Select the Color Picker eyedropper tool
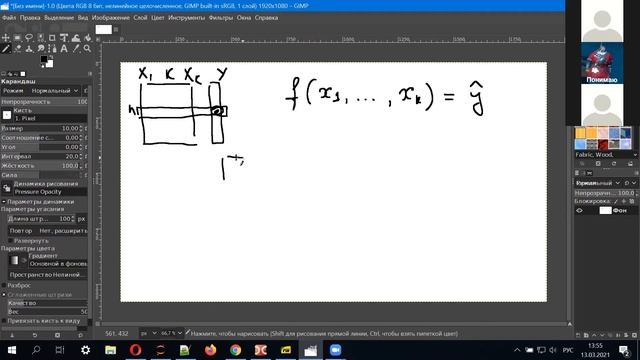The image size is (640, 360). (x=76, y=49)
